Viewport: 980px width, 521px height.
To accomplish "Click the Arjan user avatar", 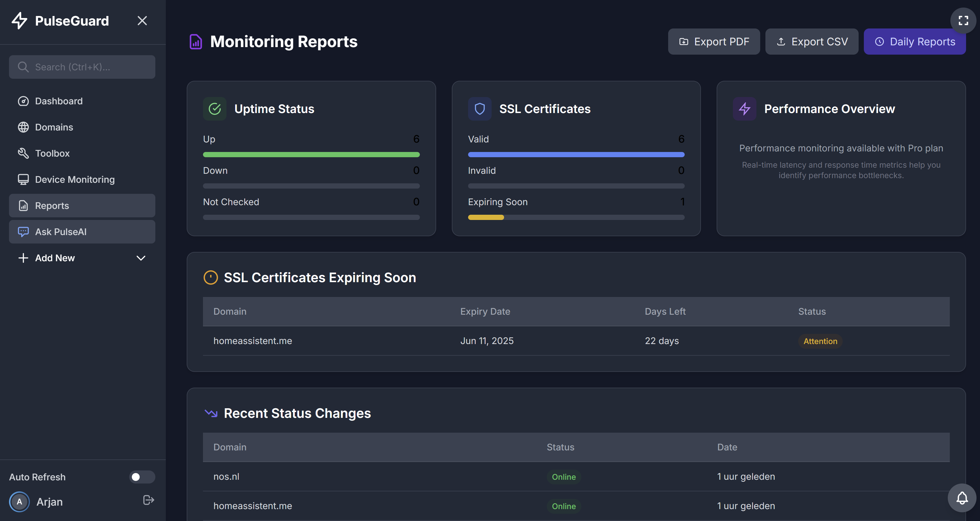I will pos(19,502).
